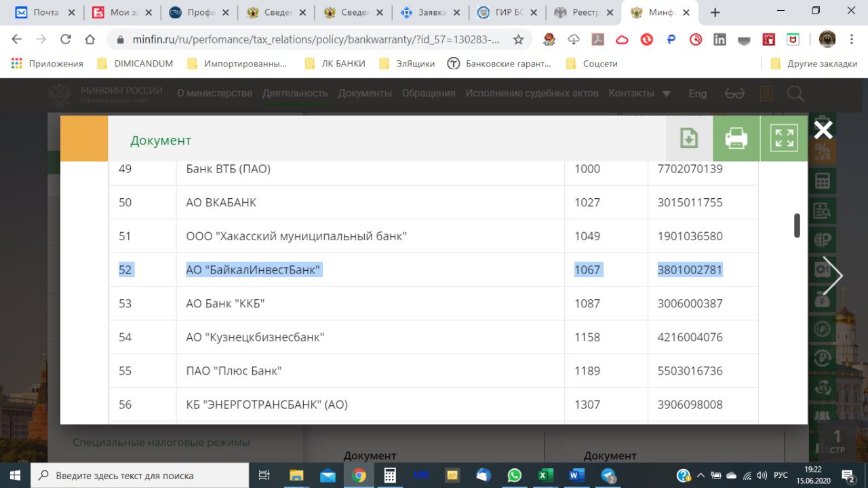
Task: Open new browser tab with plus button
Action: pyautogui.click(x=715, y=12)
